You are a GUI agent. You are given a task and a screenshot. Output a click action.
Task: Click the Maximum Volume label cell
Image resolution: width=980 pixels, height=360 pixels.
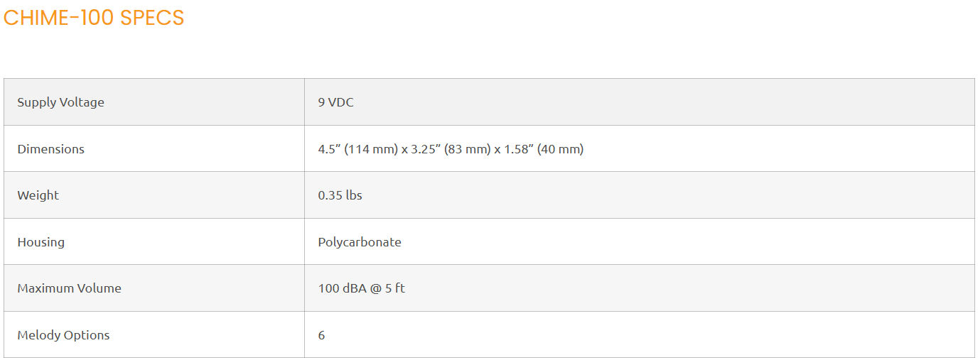click(x=69, y=288)
